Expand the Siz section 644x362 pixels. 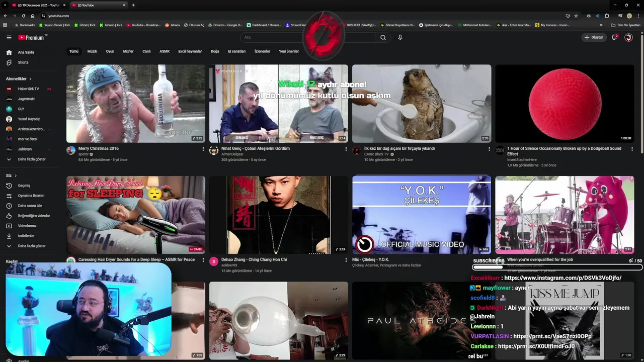coord(11,175)
